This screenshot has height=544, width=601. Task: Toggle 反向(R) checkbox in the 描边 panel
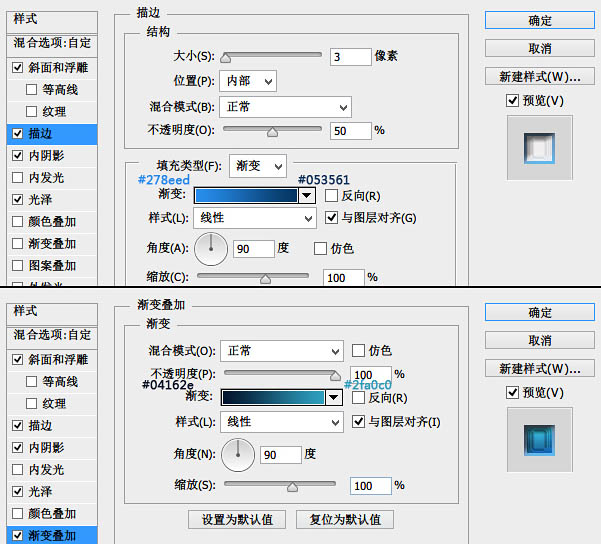[331, 196]
